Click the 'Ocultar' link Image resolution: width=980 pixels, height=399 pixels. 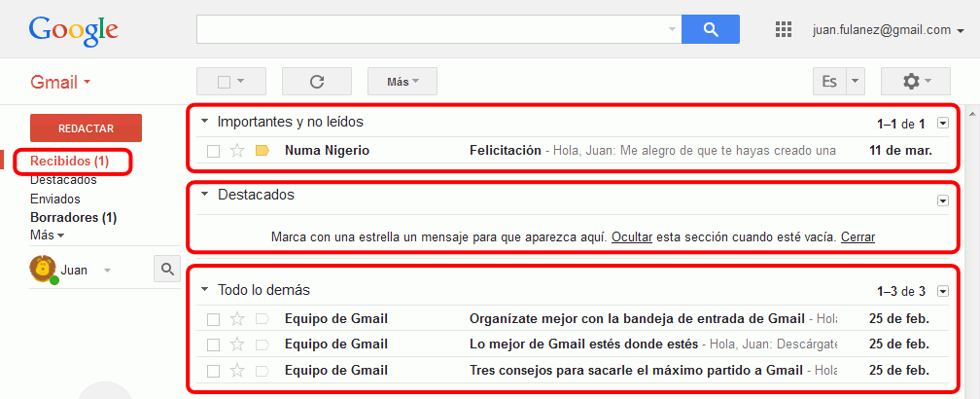(x=632, y=237)
